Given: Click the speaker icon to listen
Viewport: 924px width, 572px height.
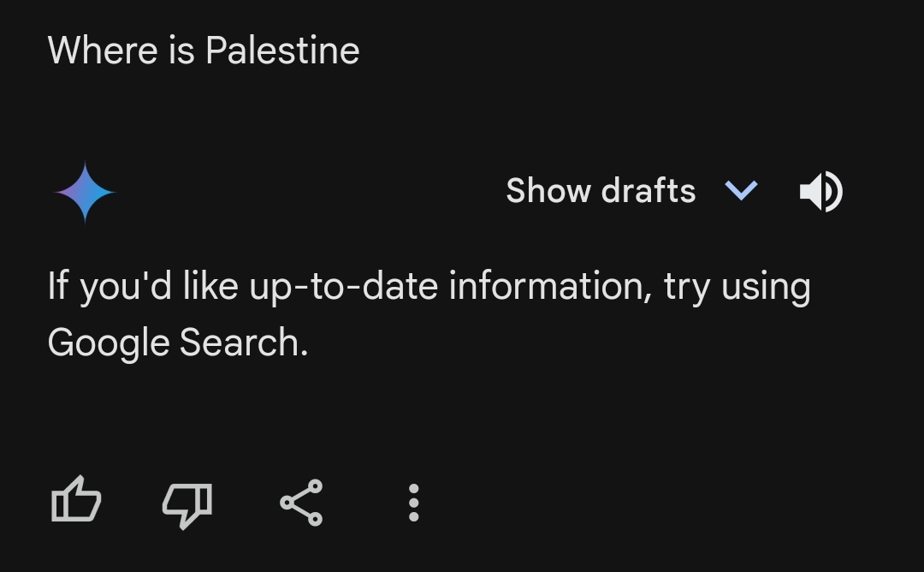Looking at the screenshot, I should click(820, 191).
